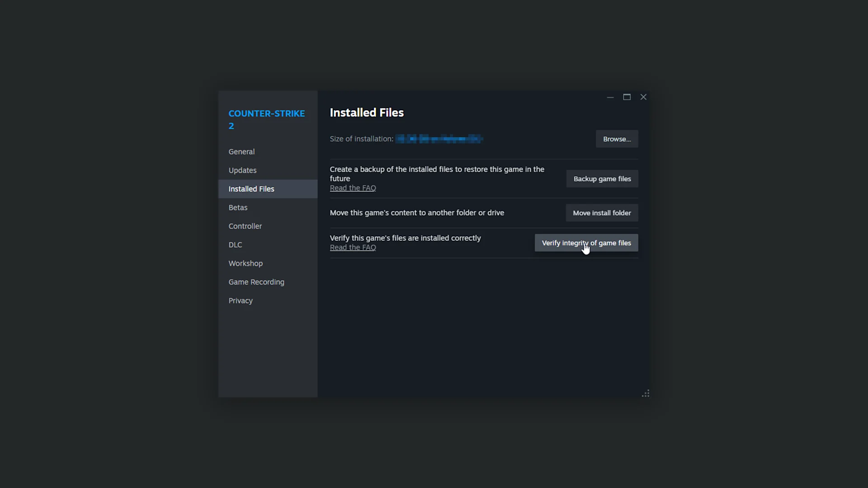Click the Browse button next to installation size

pos(617,139)
